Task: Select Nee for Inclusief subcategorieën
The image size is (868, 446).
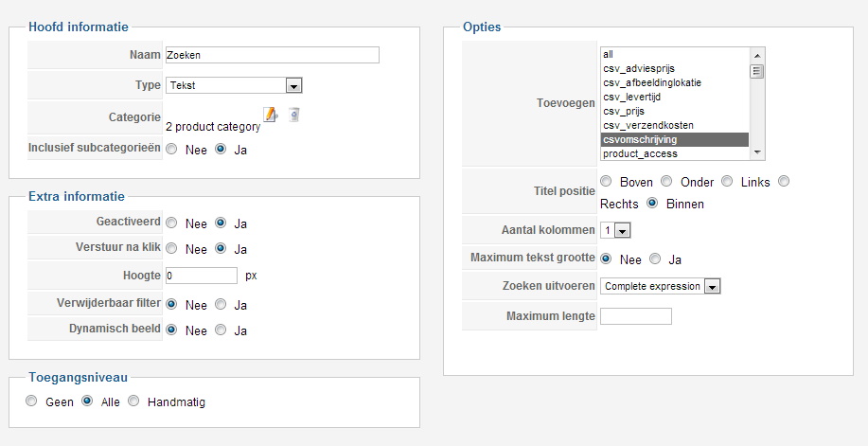Action: point(171,150)
